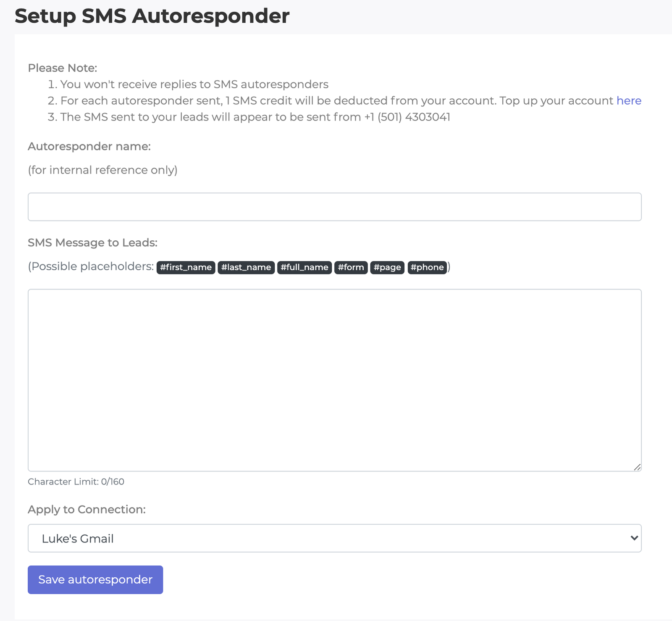Click the message box resize handle
The image size is (672, 621).
pyautogui.click(x=637, y=467)
